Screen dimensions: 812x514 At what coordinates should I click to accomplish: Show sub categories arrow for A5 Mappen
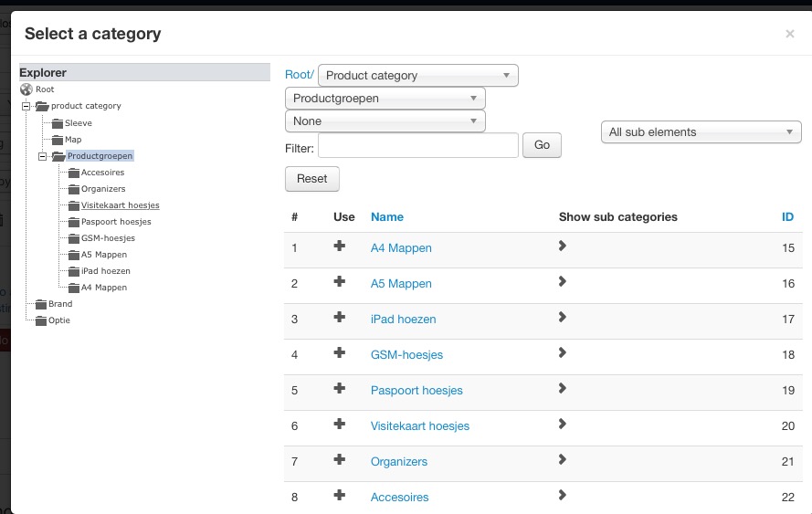(x=563, y=281)
